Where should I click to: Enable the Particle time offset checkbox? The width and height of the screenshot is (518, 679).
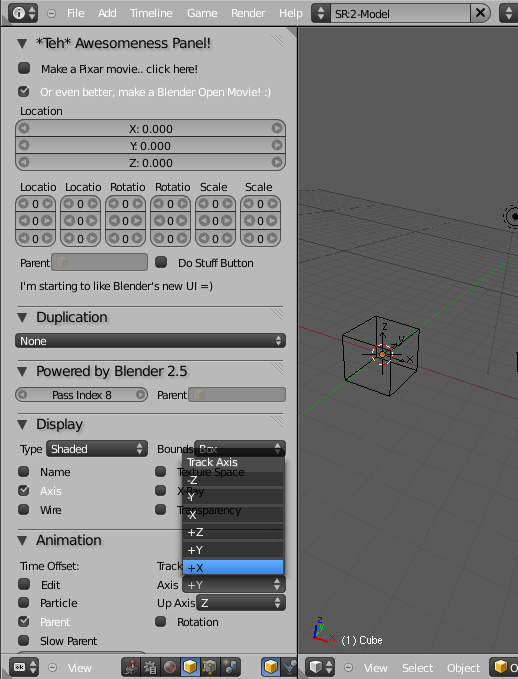point(24,603)
